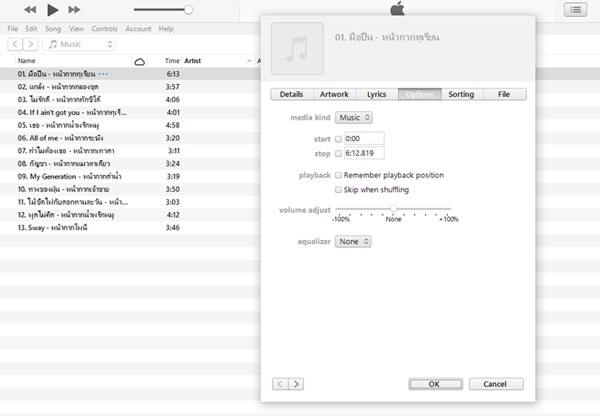Go to next song in info dialog
Screen dimensions: 600x416
pos(296,384)
